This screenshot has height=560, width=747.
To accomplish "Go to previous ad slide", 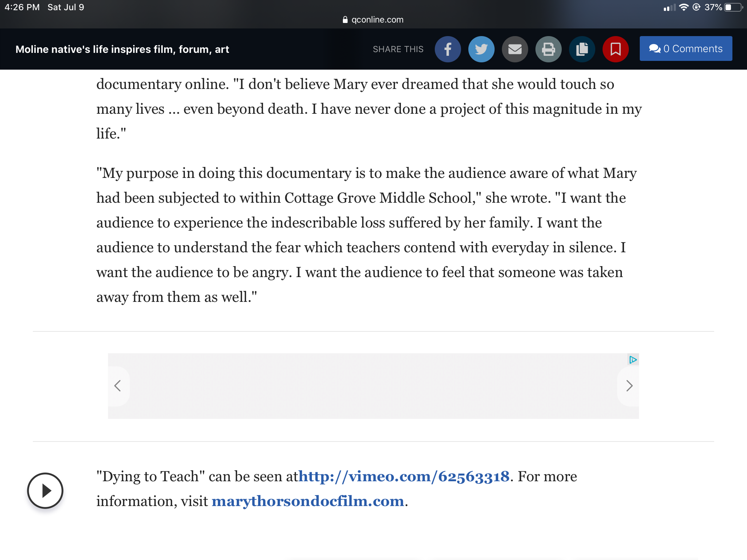I will (118, 386).
